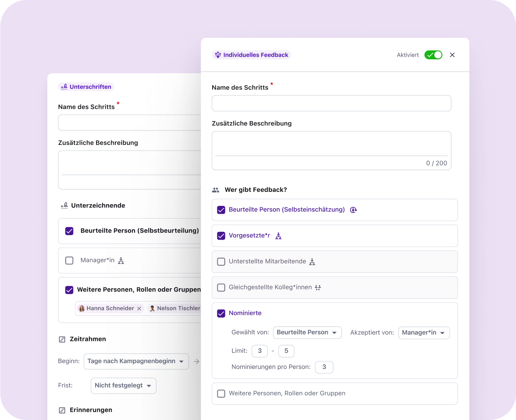Viewport: 516px width, 420px height.
Task: Click the Zeitrahmen section icon
Action: coord(62,339)
